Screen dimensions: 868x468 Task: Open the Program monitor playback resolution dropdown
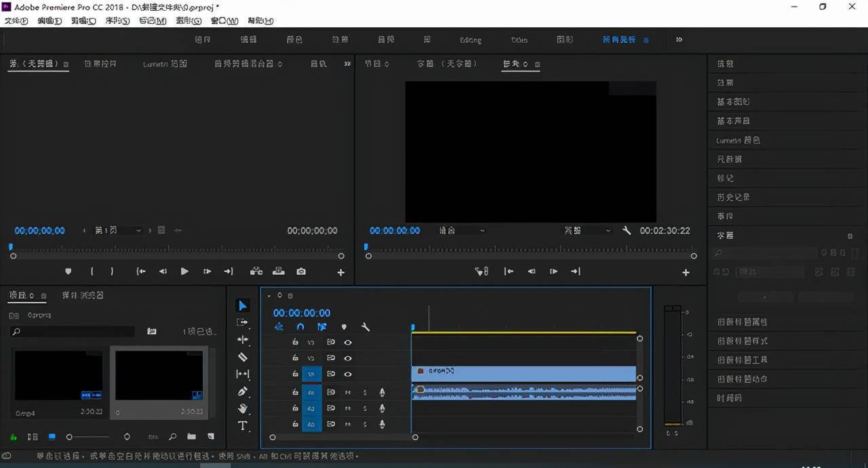tap(587, 231)
